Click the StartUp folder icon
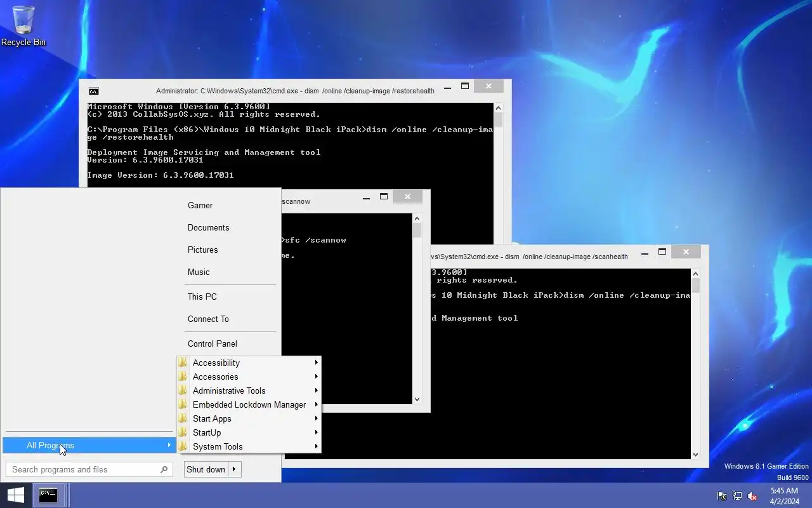Image resolution: width=812 pixels, height=508 pixels. coord(183,432)
